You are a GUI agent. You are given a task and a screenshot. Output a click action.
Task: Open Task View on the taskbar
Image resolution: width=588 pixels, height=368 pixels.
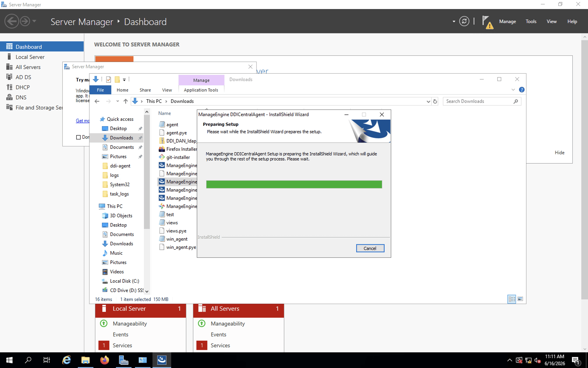tap(47, 360)
